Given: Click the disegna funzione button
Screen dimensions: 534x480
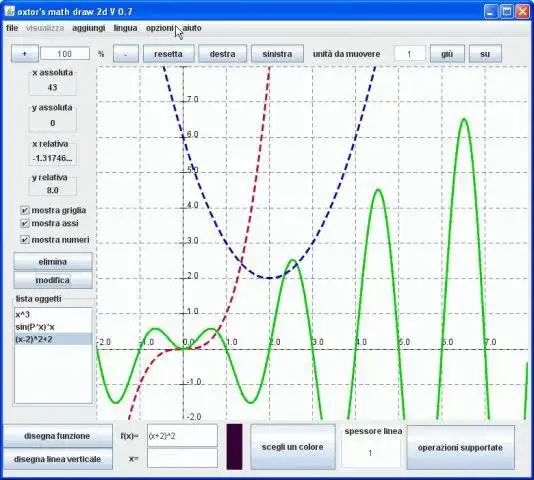Looking at the screenshot, I should point(58,436).
